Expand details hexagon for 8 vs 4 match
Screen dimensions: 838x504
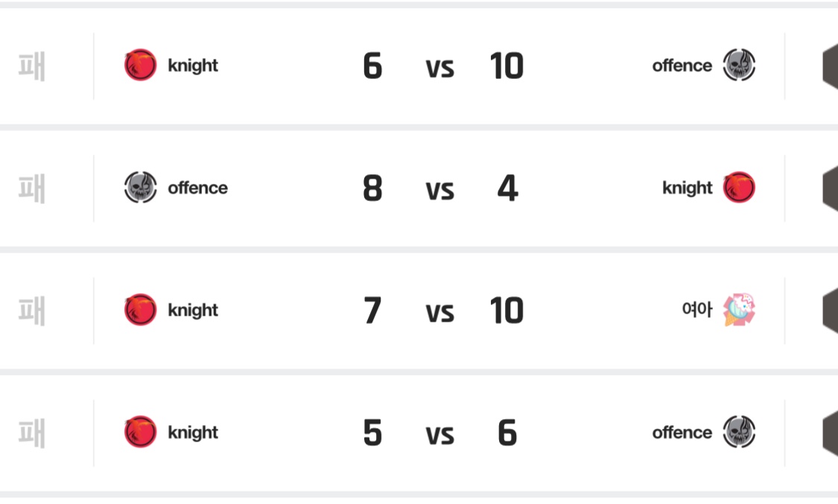(829, 188)
